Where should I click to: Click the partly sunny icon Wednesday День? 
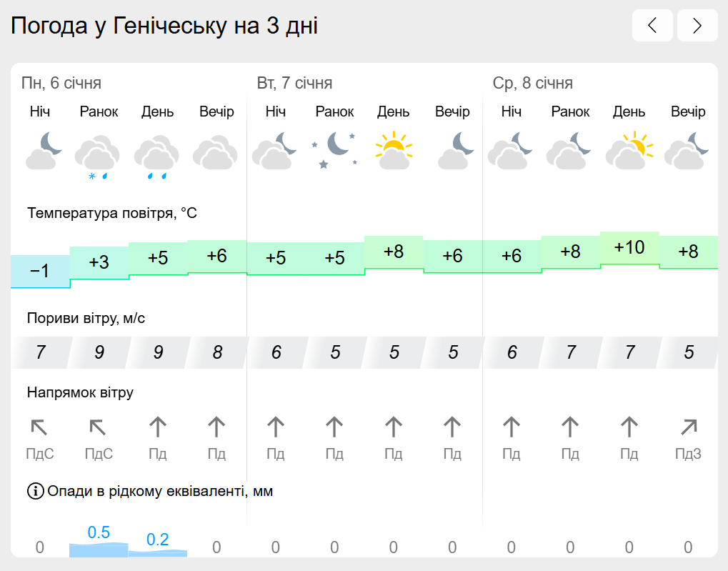point(629,151)
